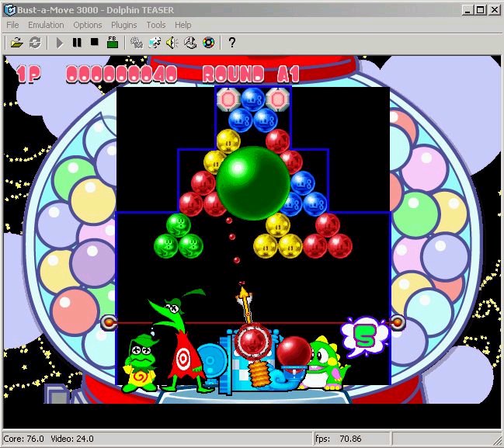Viewport: 504px width, 448px height.
Task: Click the "ROUND A1" text
Action: coord(251,75)
